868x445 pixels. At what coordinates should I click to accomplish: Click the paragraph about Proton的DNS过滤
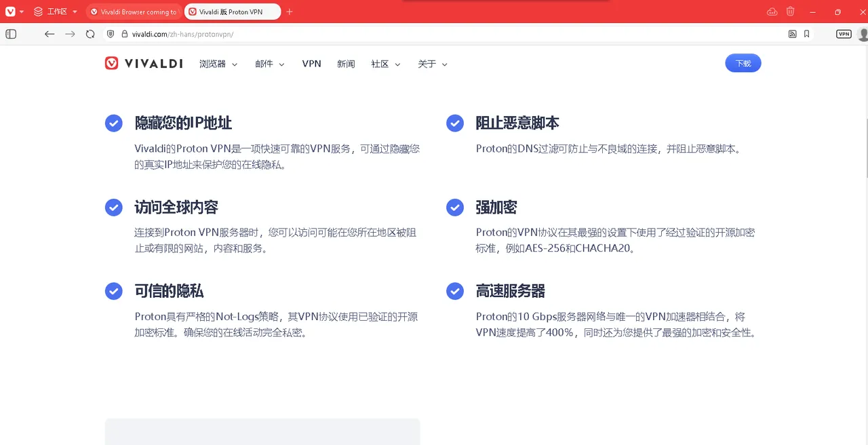[x=608, y=149]
